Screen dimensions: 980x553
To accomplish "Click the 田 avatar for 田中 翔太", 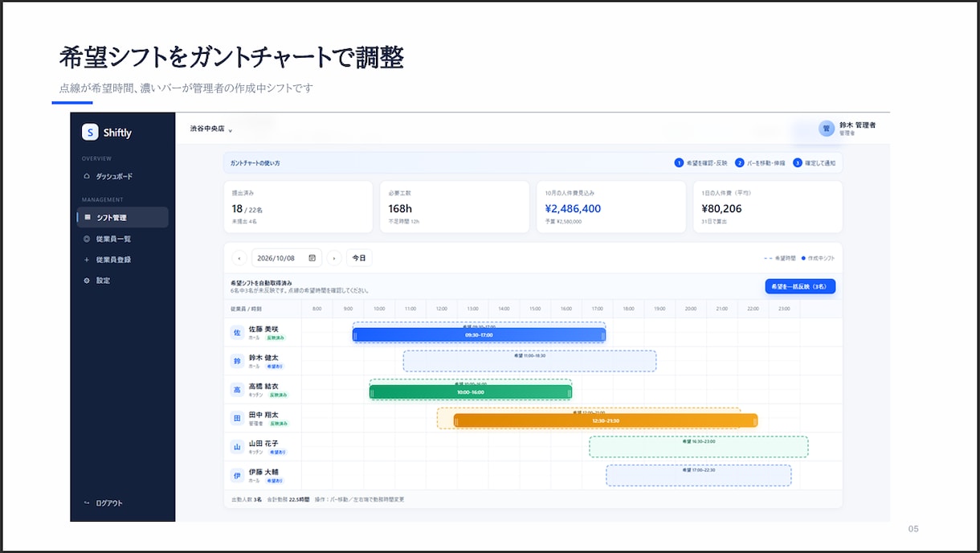I will click(237, 419).
